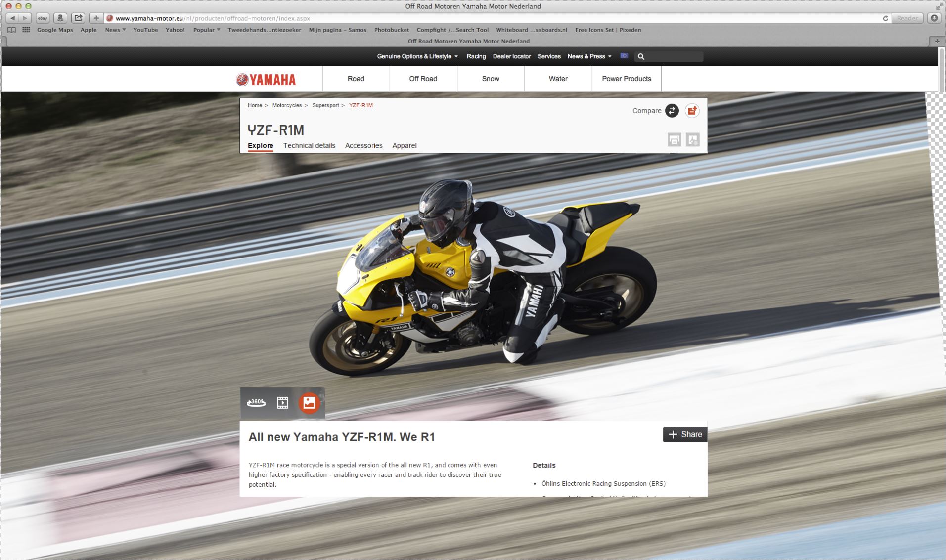Click the Reader button

[907, 18]
